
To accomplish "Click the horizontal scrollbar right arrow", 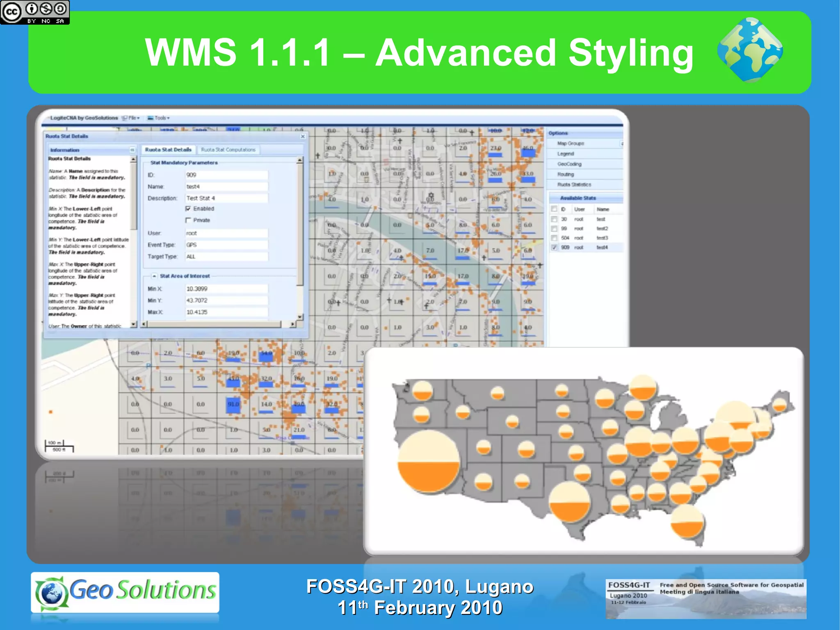I will tap(292, 324).
